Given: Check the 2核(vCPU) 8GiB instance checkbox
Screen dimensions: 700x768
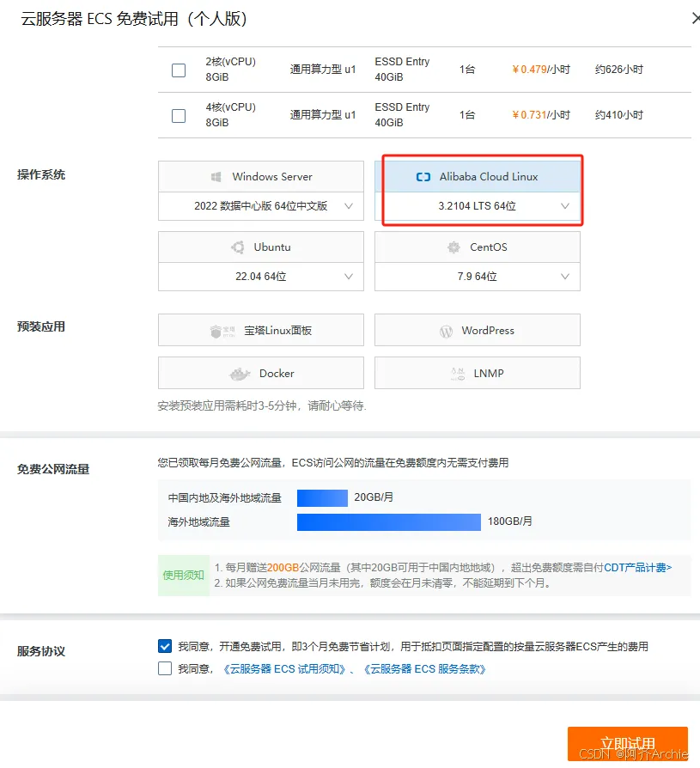Looking at the screenshot, I should click(179, 70).
